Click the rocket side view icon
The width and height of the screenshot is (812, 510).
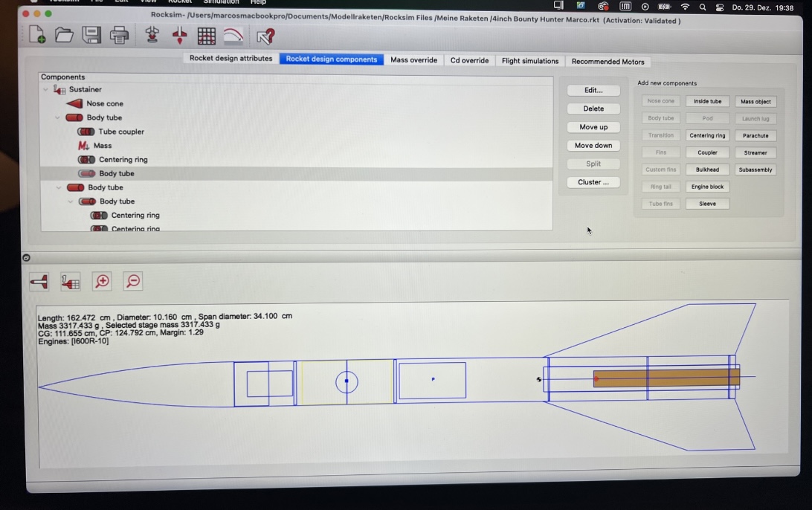[x=39, y=281]
